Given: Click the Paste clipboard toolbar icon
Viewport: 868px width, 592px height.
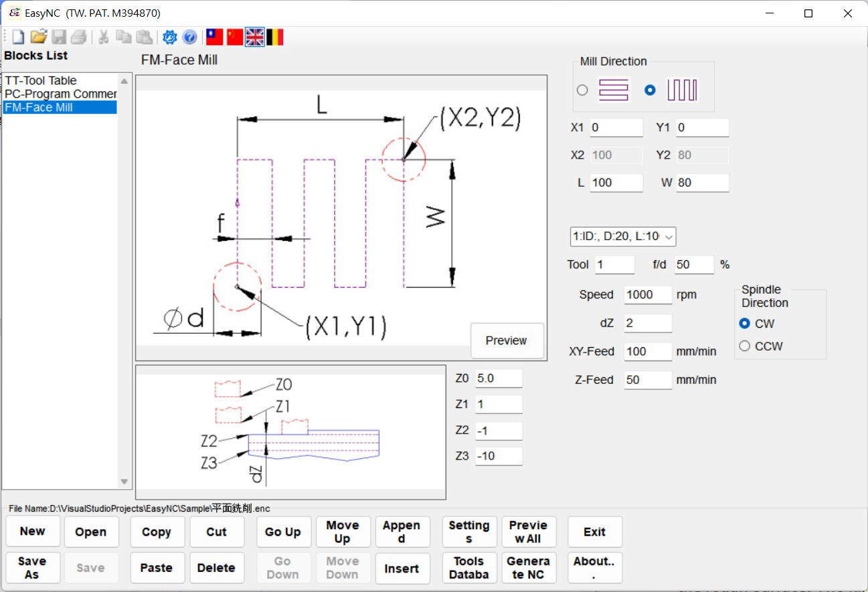Looking at the screenshot, I should click(143, 37).
